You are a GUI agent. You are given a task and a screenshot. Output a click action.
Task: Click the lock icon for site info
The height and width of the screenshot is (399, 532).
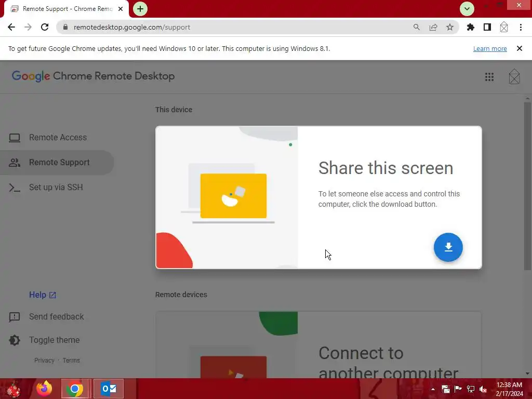point(65,27)
